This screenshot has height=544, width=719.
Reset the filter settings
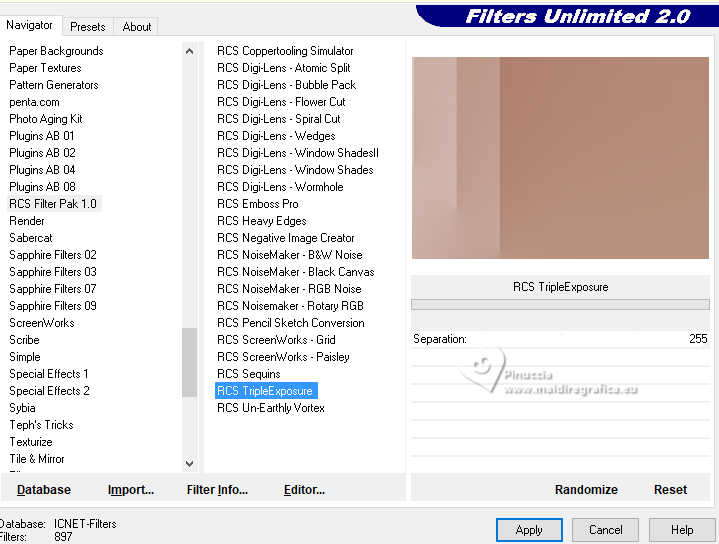pos(670,489)
